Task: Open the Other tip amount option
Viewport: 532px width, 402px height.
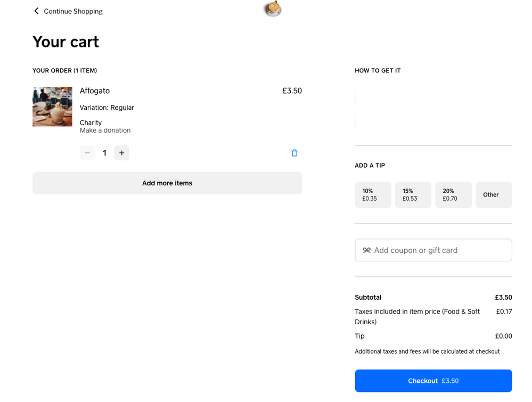Action: [494, 195]
